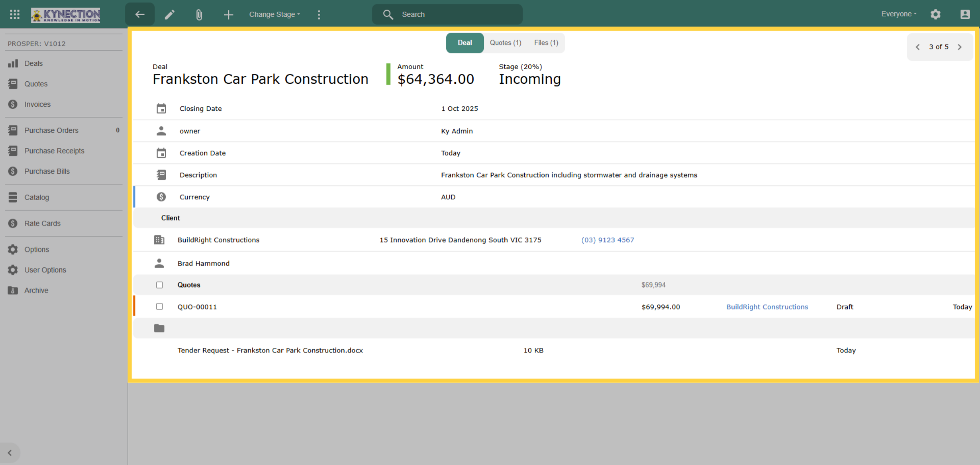
Task: Click the plus add icon in toolbar
Action: (229, 15)
